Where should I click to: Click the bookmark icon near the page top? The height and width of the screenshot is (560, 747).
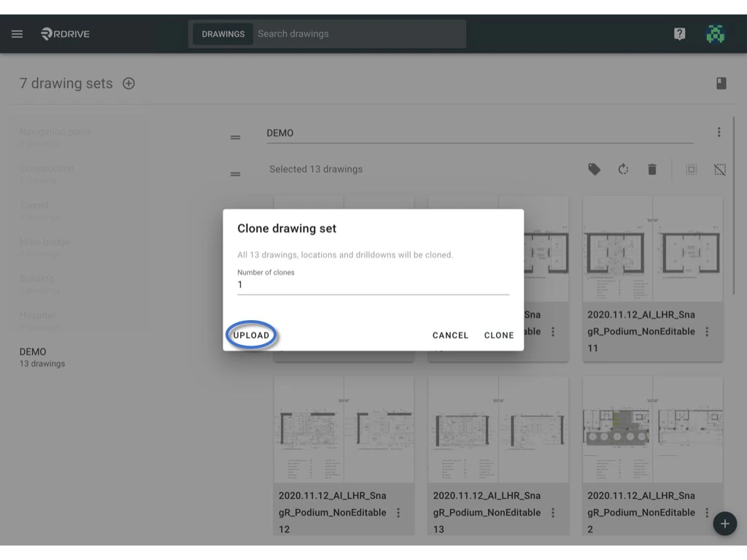(721, 83)
